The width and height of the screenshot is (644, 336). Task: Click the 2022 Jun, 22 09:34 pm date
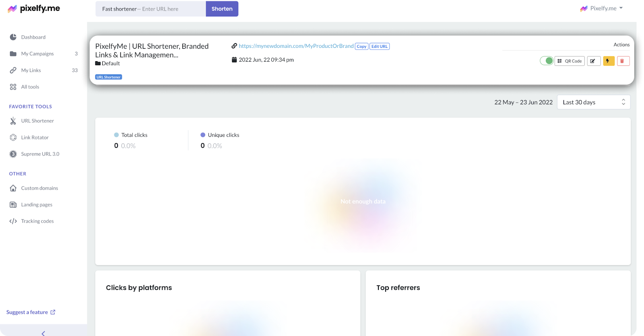(x=266, y=60)
